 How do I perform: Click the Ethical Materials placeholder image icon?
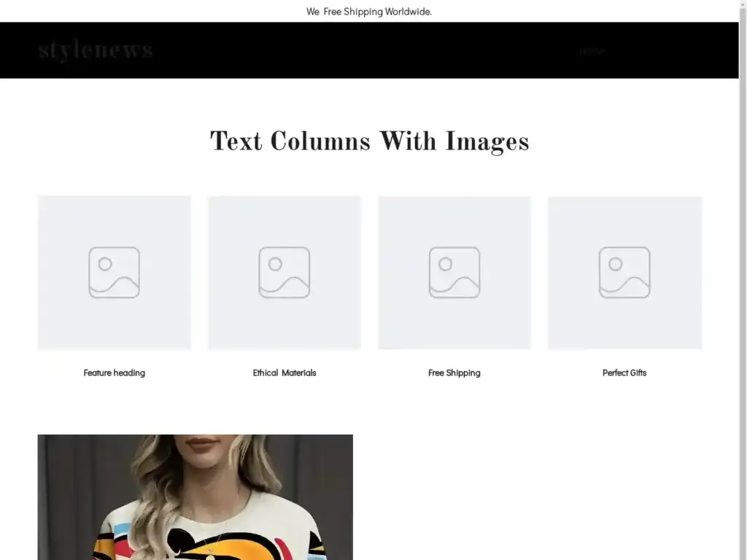coord(284,273)
